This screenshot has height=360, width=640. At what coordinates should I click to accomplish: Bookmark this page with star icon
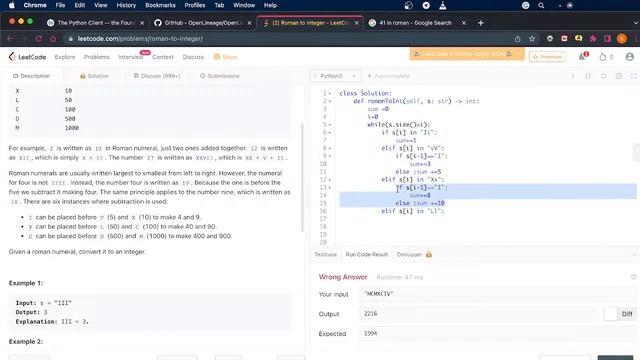tap(532, 39)
